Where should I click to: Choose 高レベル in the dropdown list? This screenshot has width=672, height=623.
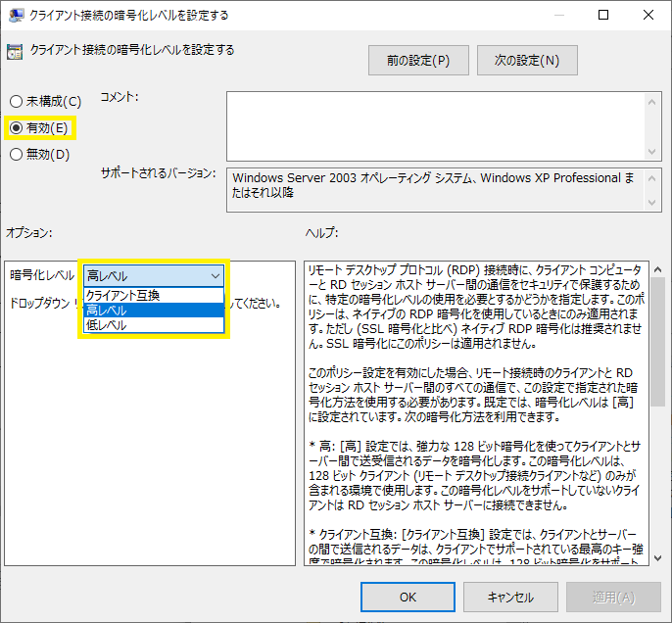click(x=154, y=311)
